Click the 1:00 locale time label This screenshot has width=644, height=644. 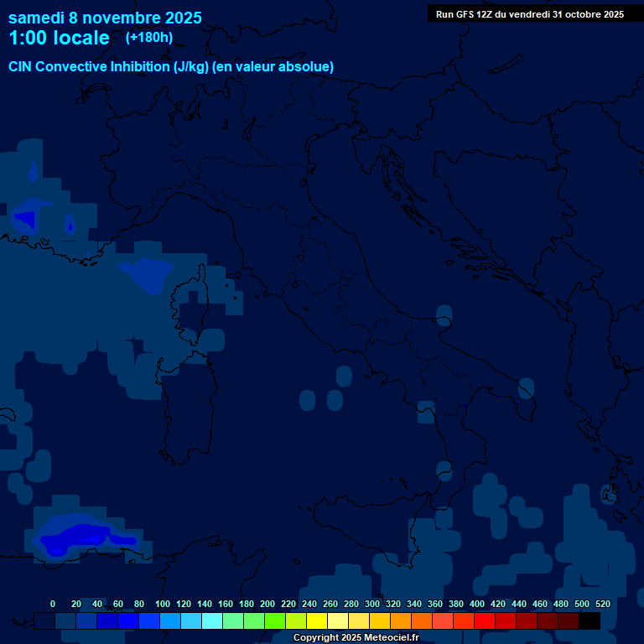[59, 38]
